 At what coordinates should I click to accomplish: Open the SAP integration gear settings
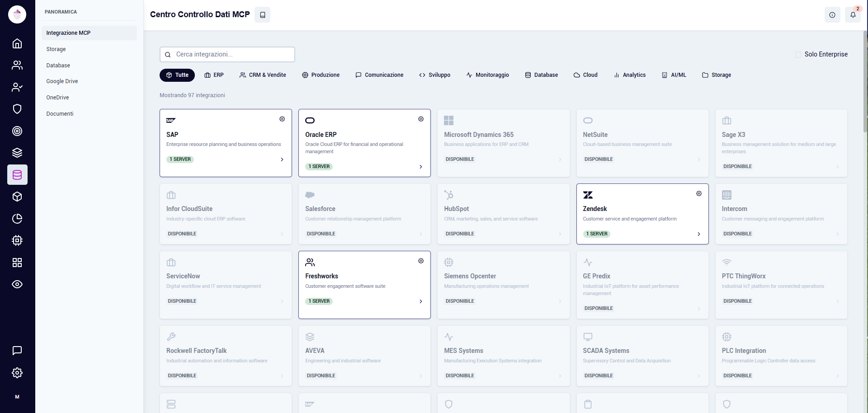click(282, 119)
